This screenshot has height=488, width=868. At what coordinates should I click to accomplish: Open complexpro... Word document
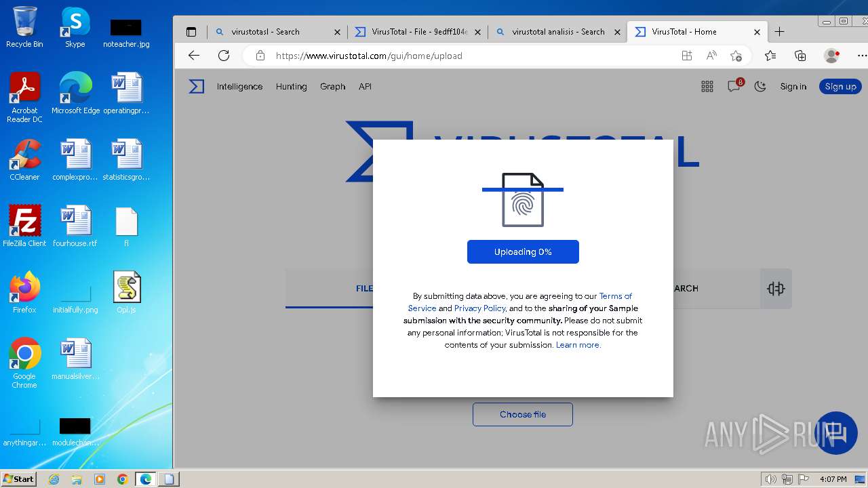click(75, 160)
